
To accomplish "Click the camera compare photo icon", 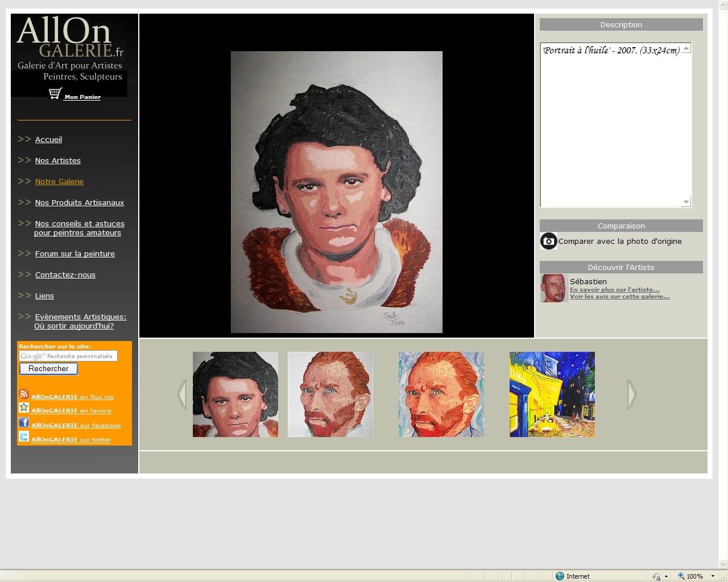I will pos(548,242).
